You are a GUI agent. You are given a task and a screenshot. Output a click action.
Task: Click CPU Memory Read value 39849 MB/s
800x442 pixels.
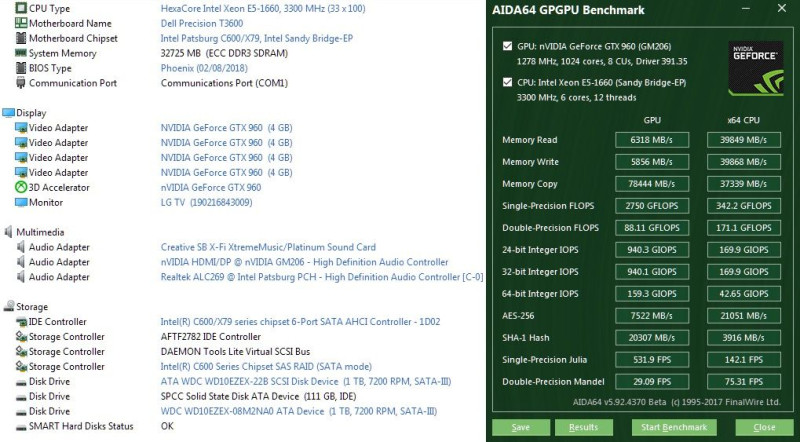click(743, 140)
